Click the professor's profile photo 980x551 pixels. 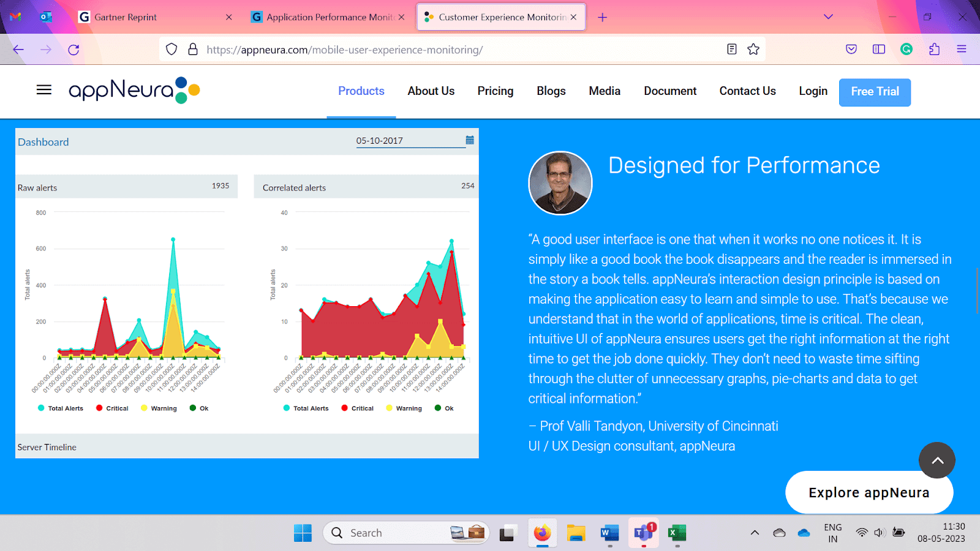560,183
